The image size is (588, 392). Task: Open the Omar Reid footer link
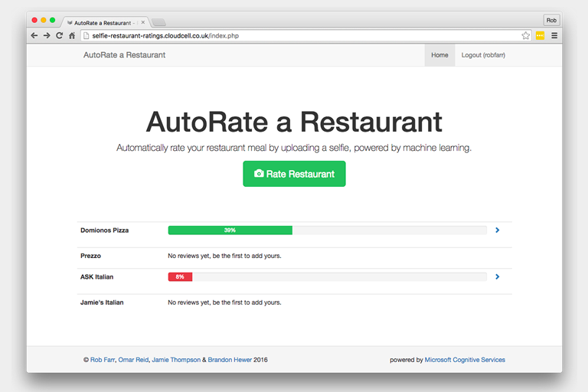point(133,360)
